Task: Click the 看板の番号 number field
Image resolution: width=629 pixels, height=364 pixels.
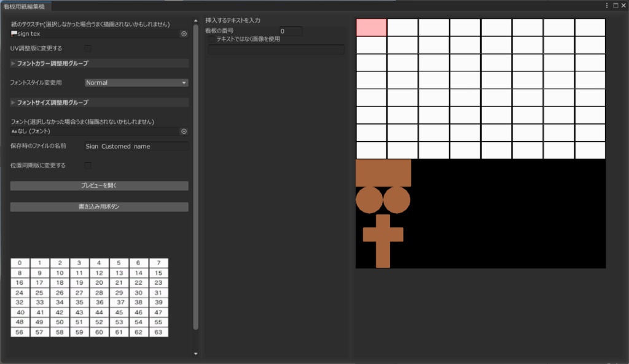Action: pyautogui.click(x=291, y=31)
